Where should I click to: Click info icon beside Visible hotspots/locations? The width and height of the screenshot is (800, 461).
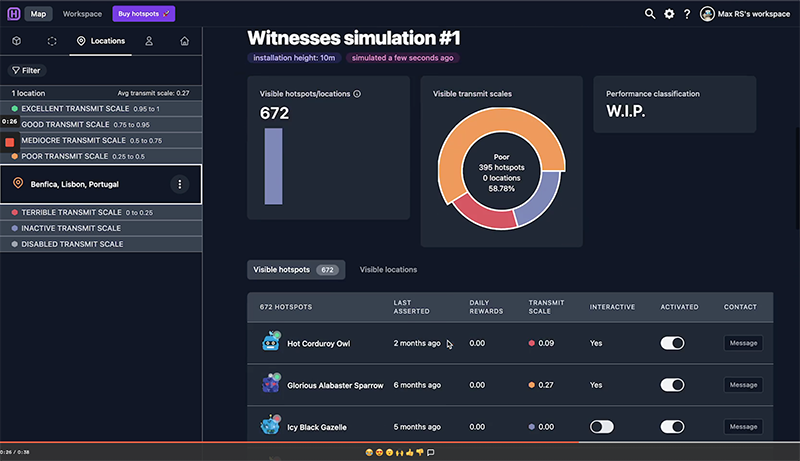click(x=357, y=94)
